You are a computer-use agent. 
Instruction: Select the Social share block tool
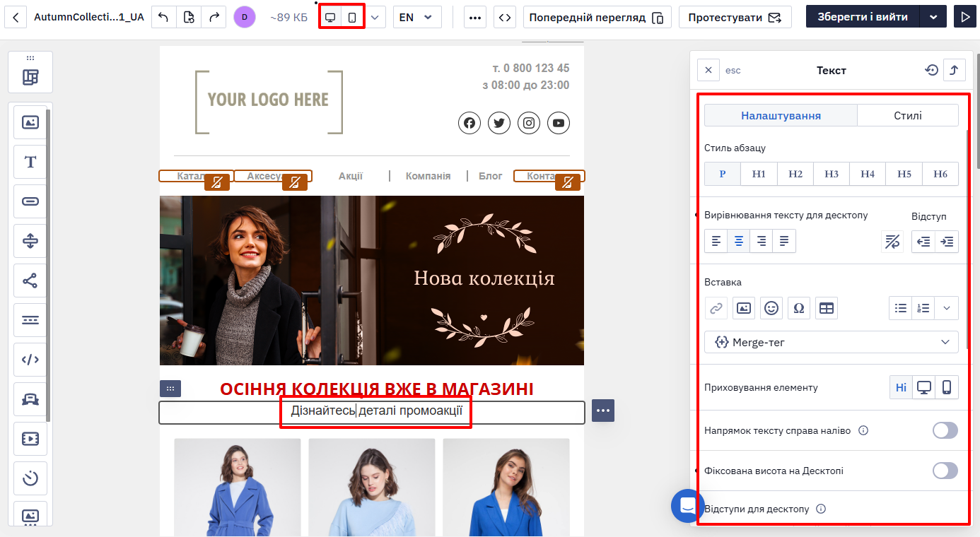coord(30,281)
